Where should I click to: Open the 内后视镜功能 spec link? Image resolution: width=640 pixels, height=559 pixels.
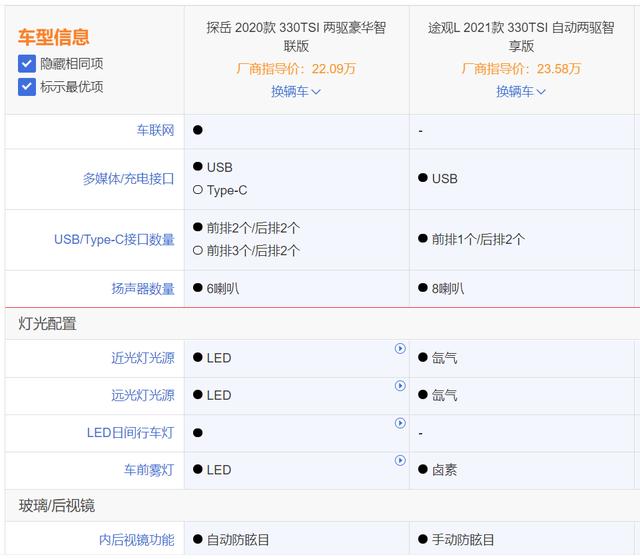click(x=136, y=540)
